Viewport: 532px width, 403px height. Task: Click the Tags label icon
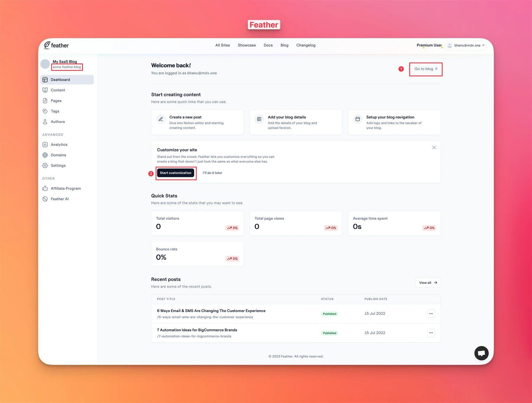click(45, 111)
